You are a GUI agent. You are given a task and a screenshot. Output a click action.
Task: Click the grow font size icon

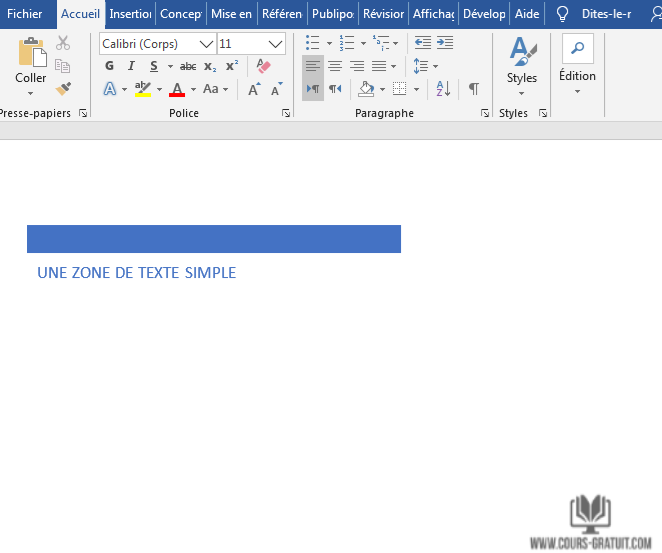click(254, 89)
